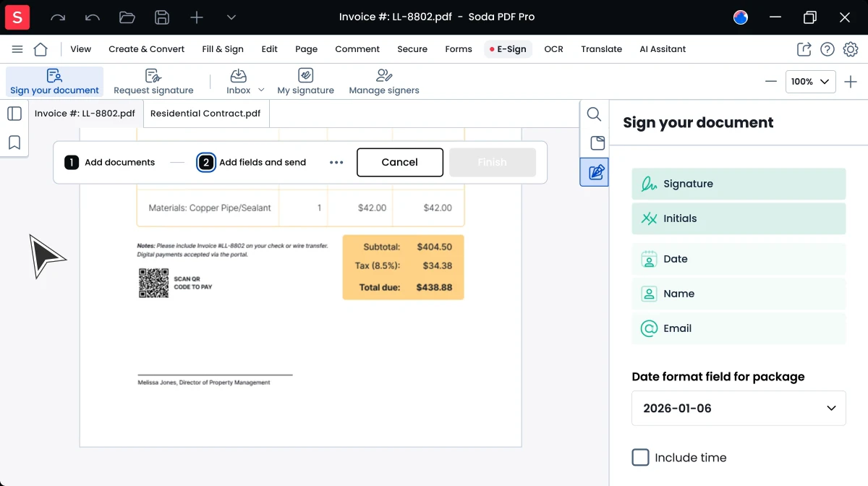Click the Soda PDF logo icon
This screenshot has height=486, width=868.
click(x=17, y=17)
